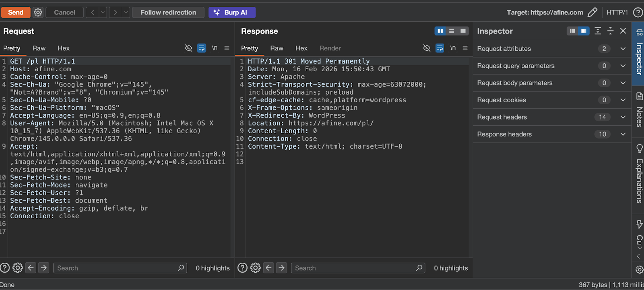Click the Cancel button
Screen dimensions: 644x290
(x=64, y=12)
